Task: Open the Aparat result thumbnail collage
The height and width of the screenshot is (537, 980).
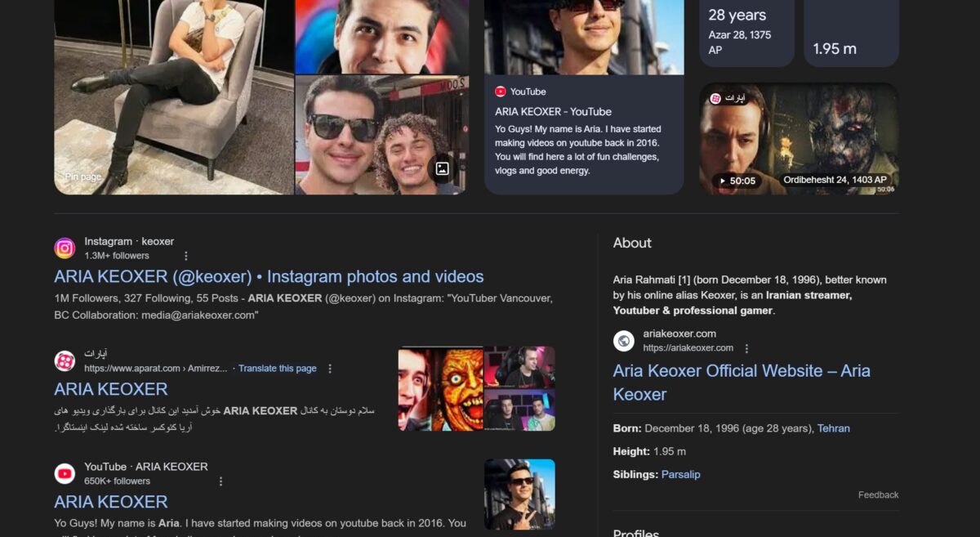Action: point(476,389)
